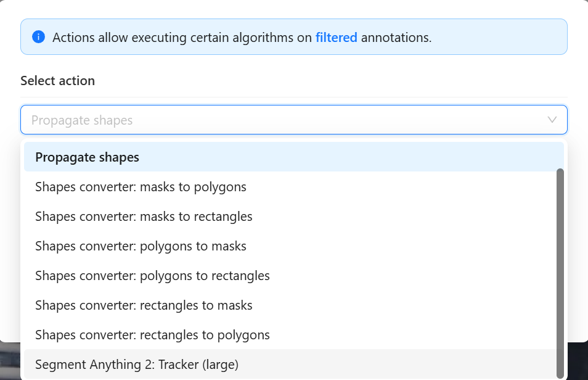Choose Segment Anything 2: Tracker (large)
This screenshot has width=588, height=380.
point(137,365)
